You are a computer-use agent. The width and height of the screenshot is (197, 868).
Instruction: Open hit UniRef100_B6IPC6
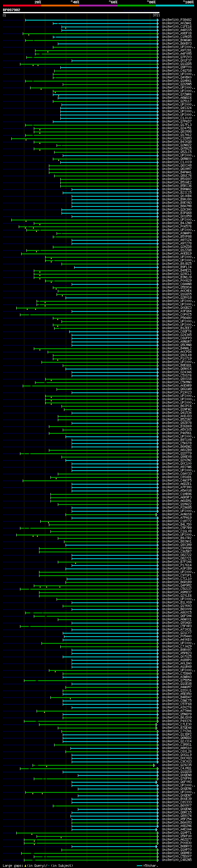click(176, 406)
